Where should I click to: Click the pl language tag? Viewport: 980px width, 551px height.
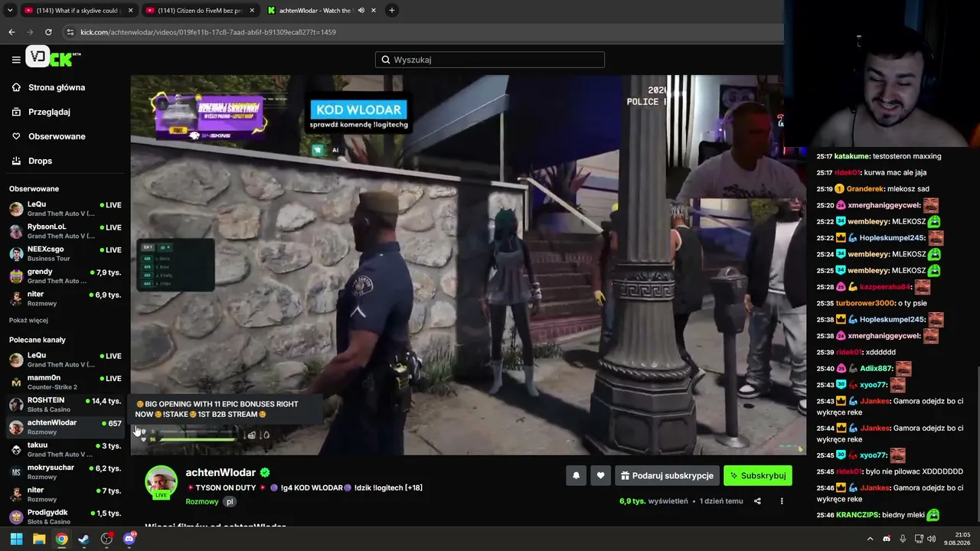(x=230, y=502)
